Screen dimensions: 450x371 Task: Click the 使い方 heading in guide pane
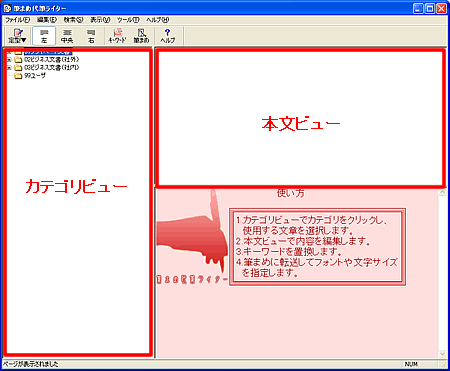coord(291,193)
